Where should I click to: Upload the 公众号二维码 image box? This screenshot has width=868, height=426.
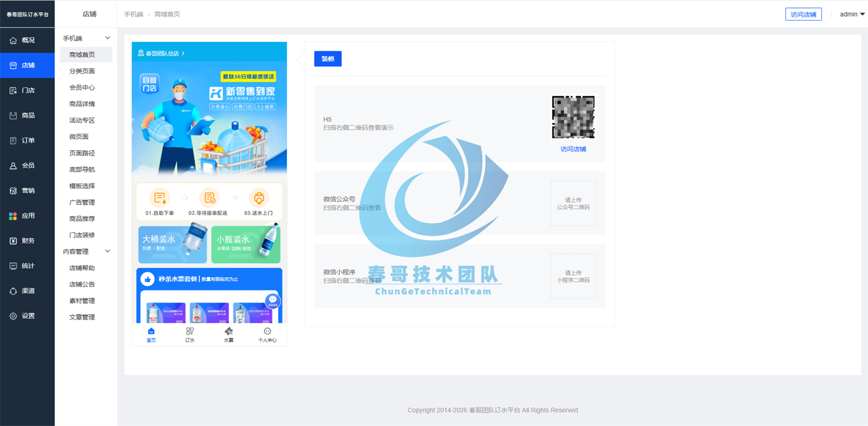(x=573, y=203)
